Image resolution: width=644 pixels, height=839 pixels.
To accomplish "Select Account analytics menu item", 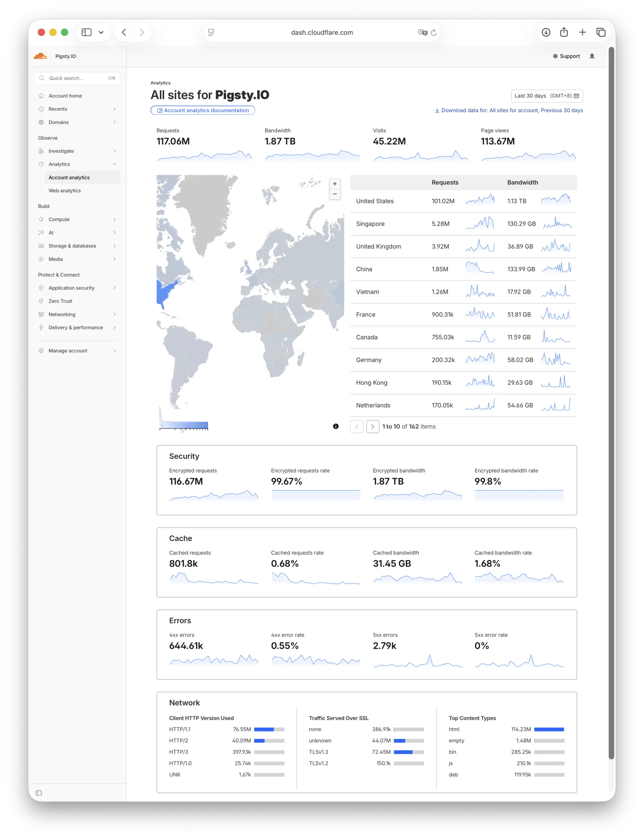I will 82,177.
